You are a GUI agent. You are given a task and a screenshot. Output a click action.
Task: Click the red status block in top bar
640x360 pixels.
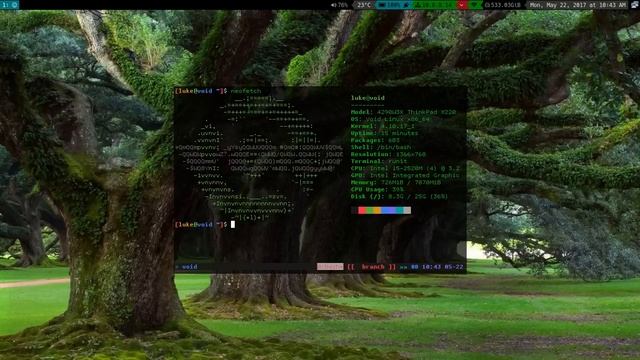click(x=461, y=5)
